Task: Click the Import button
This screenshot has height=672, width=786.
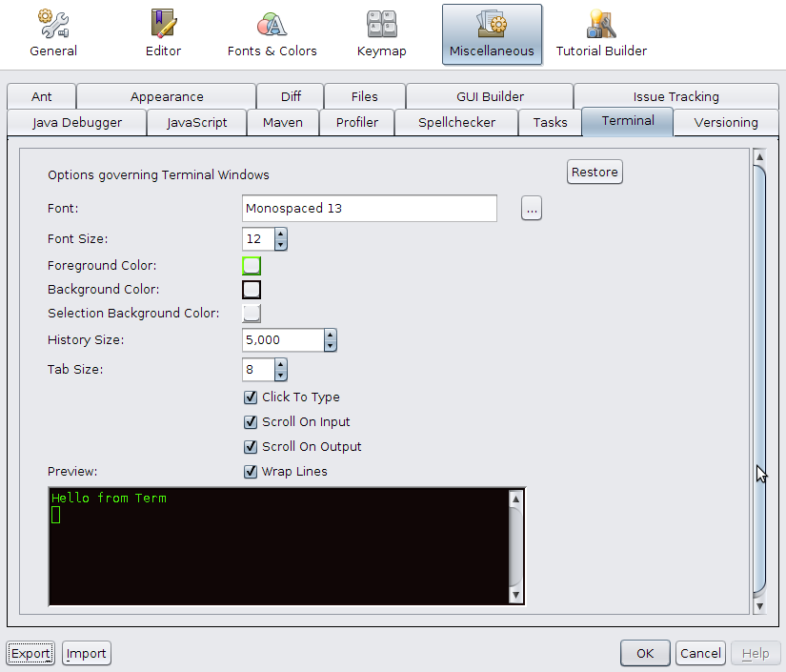Action: point(86,654)
